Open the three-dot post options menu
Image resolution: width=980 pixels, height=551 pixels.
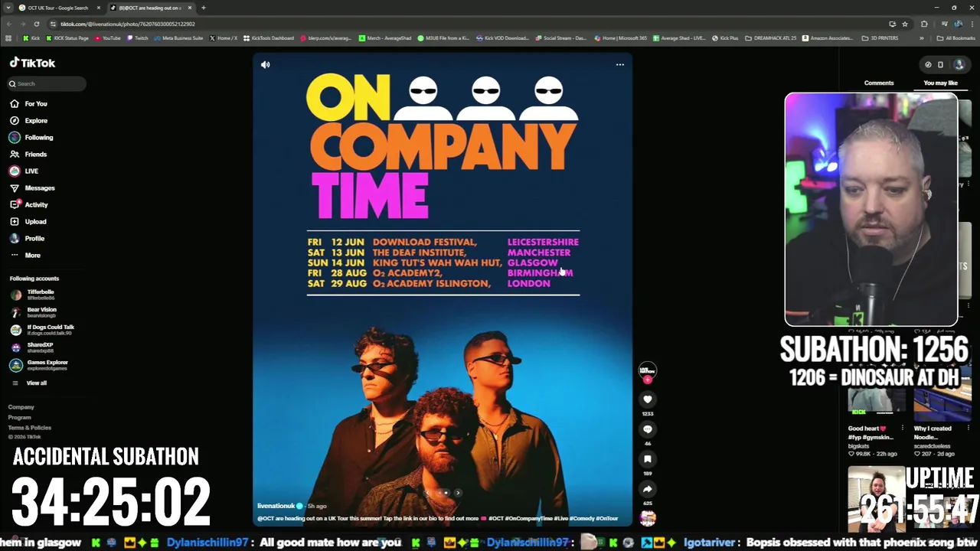pyautogui.click(x=619, y=65)
